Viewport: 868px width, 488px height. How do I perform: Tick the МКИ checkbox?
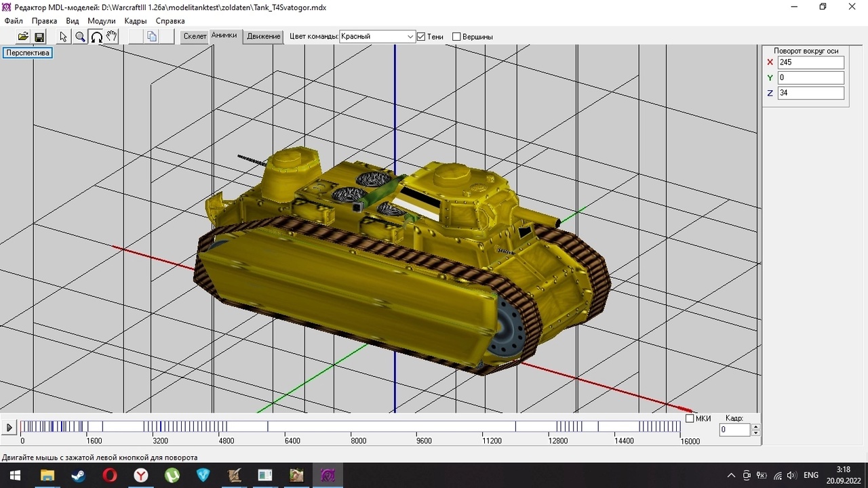click(690, 418)
